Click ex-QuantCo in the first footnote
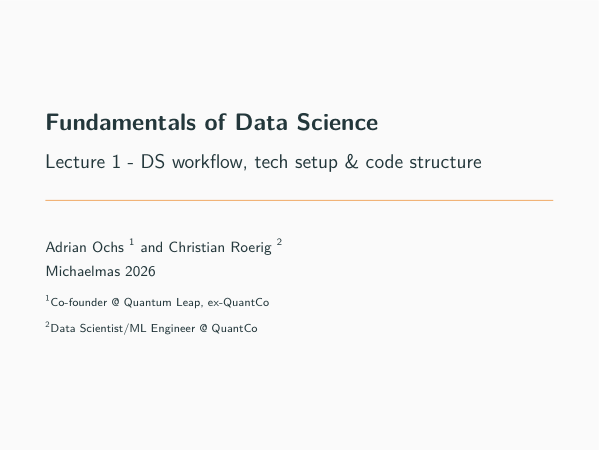Screen dimensions: 600x450 [238, 303]
